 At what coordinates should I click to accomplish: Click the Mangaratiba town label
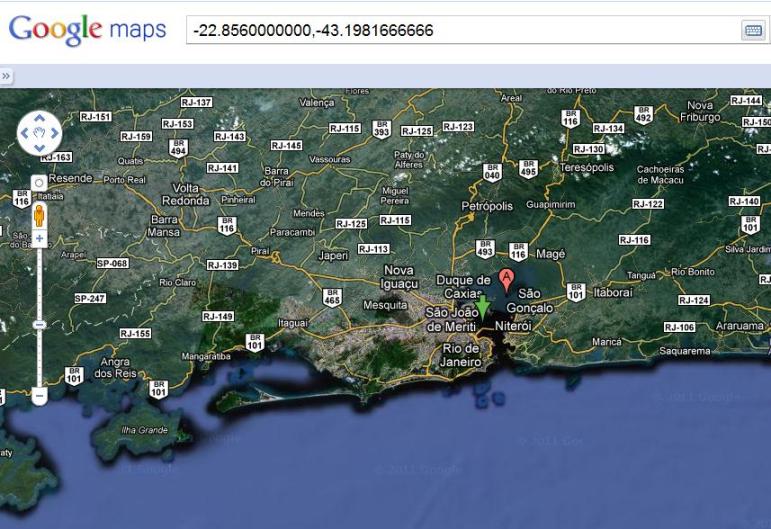[206, 356]
